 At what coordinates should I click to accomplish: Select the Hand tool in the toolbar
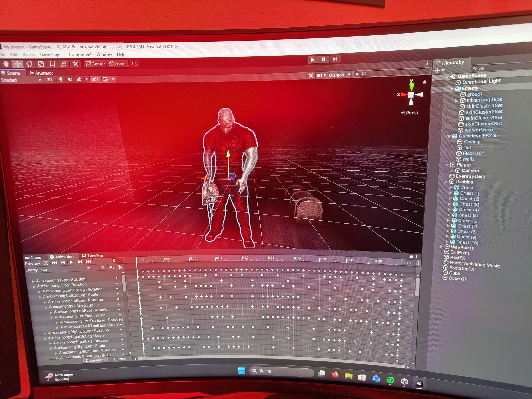[x=6, y=64]
